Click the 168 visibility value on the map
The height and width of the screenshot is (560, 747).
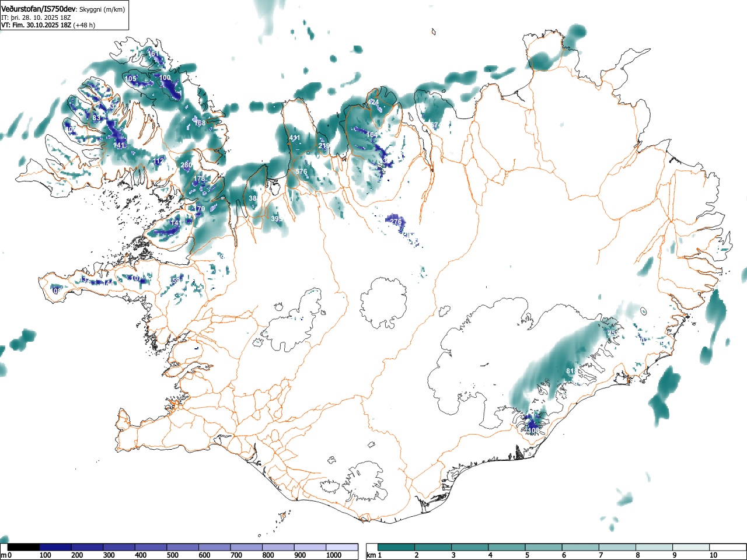click(200, 123)
